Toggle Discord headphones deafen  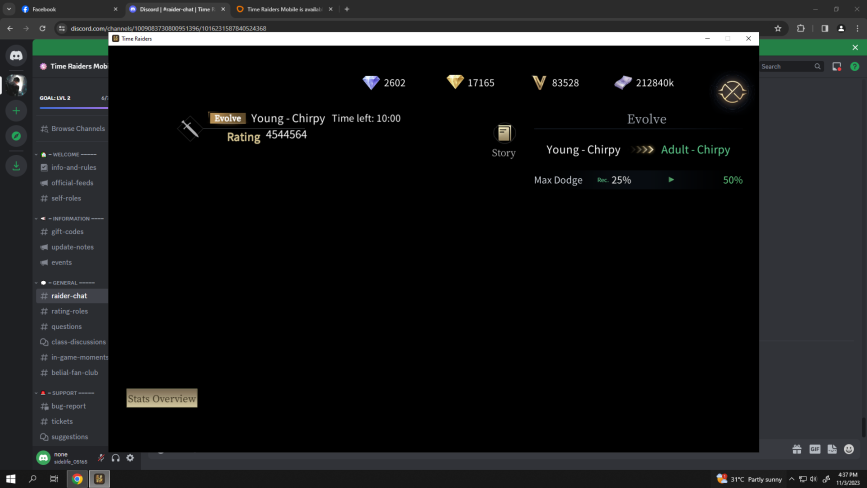[x=116, y=458]
